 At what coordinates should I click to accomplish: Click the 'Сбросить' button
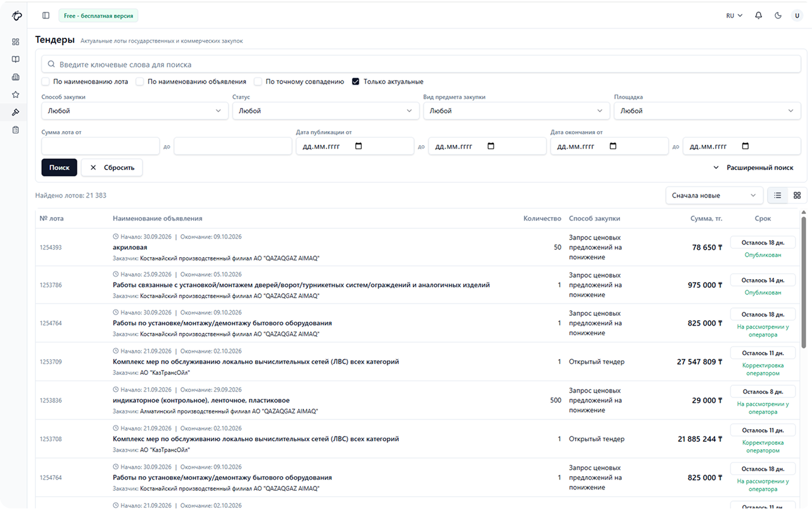pos(112,168)
